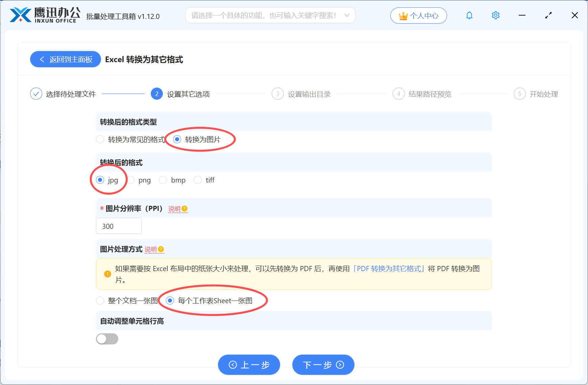Enable the 自动调整单元格行高 switch
The width and height of the screenshot is (588, 385).
pos(107,339)
